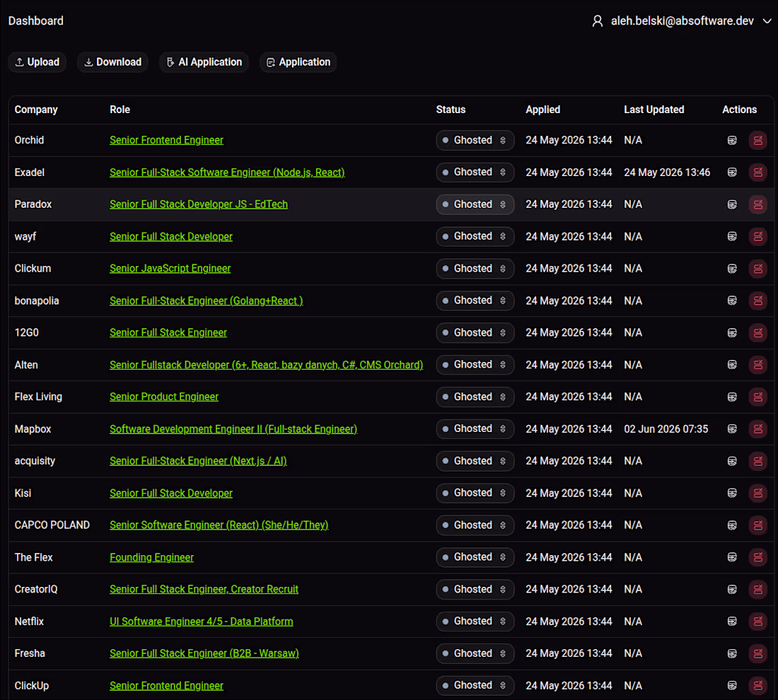Viewport: 778px width, 700px height.
Task: Edit the Exadel application entry
Action: click(x=732, y=172)
